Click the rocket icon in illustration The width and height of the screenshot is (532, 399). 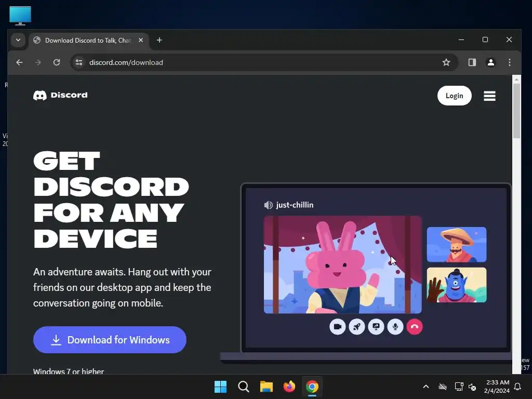(356, 327)
